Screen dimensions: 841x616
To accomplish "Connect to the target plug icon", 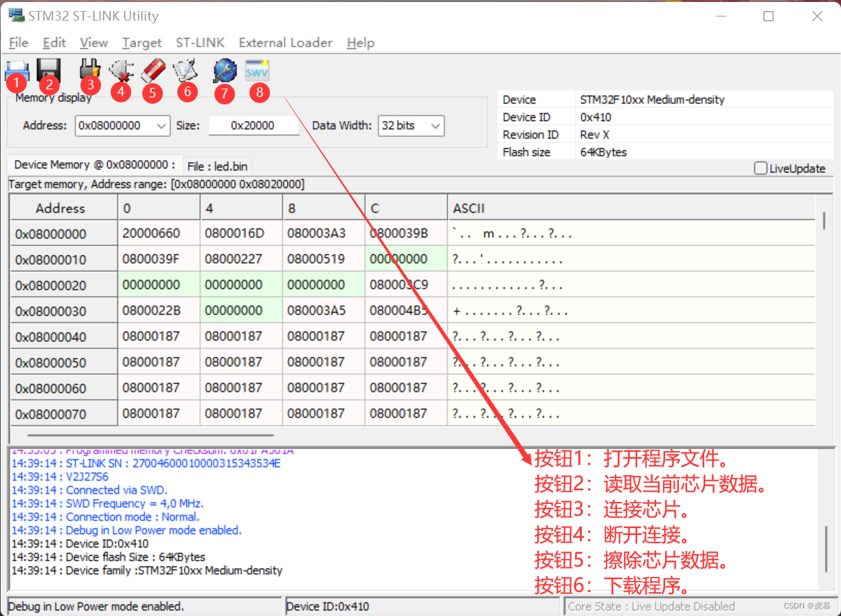I will click(90, 69).
